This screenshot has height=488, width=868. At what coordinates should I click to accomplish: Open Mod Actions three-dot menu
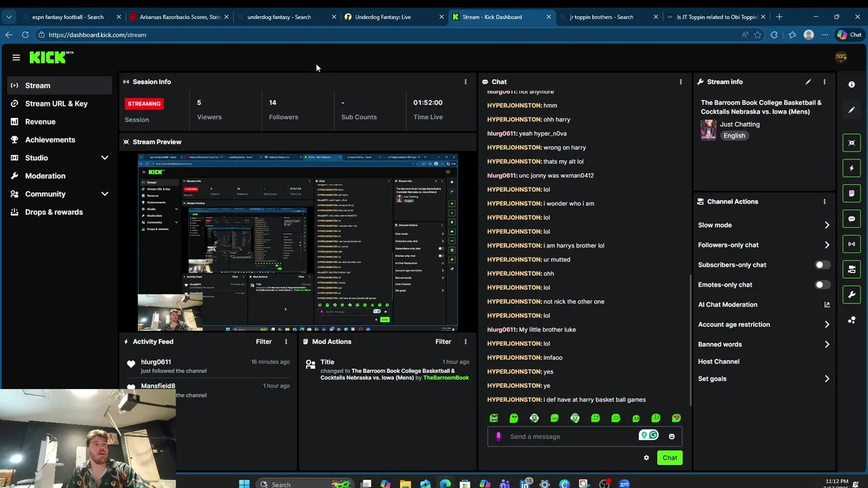(465, 342)
